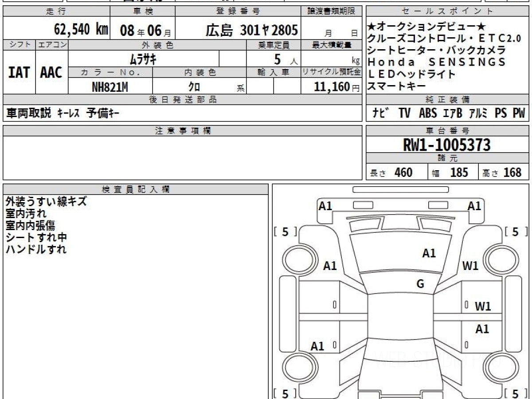Click the "TV" equipment entry

[x=404, y=113]
